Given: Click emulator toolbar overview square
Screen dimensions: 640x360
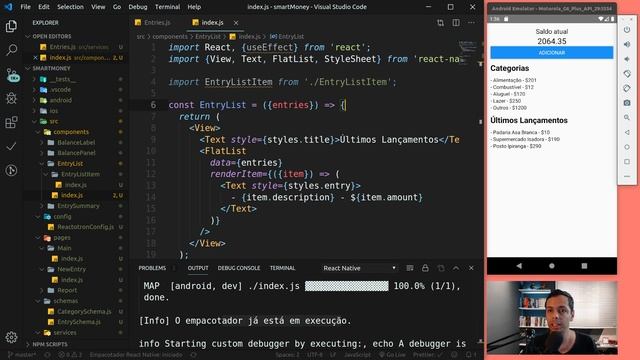Looking at the screenshot, I should (627, 162).
